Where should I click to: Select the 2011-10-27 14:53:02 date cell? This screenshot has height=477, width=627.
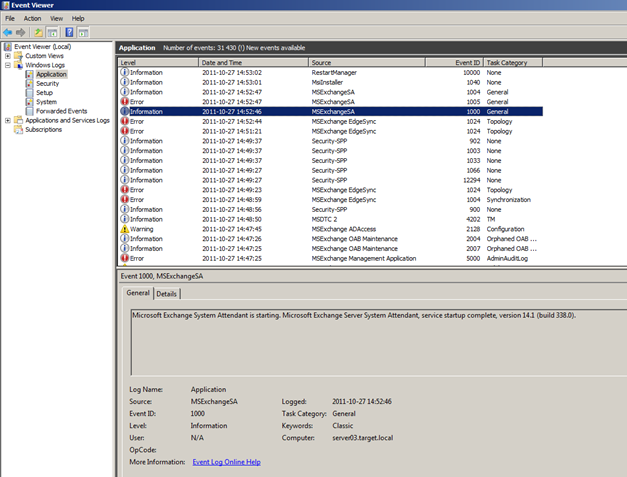coord(232,72)
